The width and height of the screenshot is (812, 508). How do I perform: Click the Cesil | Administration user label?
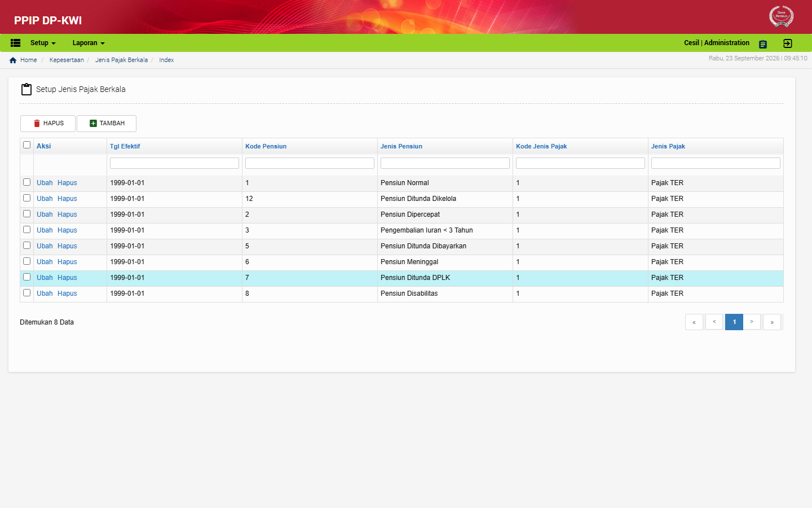717,43
